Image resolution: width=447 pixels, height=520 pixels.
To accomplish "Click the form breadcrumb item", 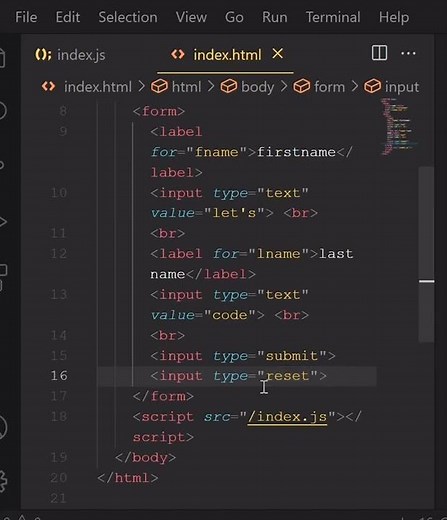I will coord(329,87).
